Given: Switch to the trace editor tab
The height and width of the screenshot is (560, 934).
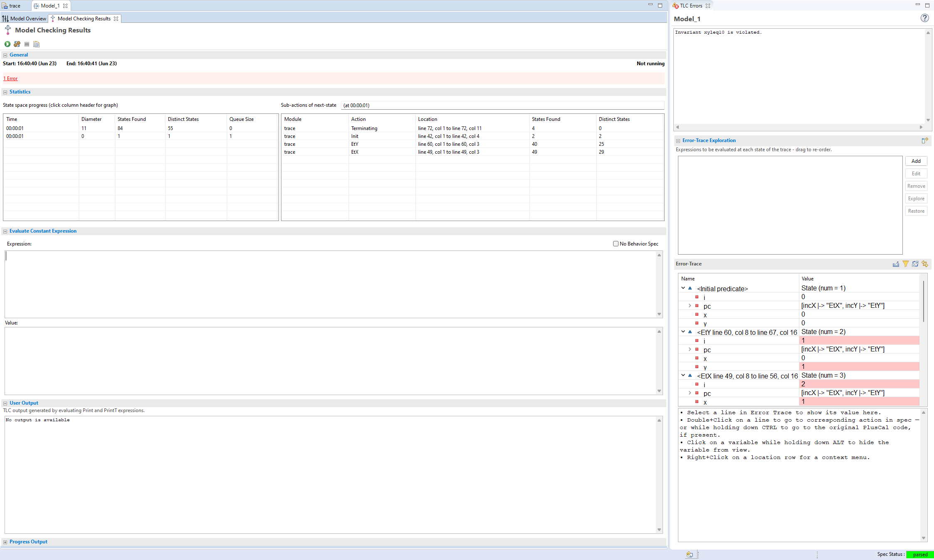Looking at the screenshot, I should (15, 6).
